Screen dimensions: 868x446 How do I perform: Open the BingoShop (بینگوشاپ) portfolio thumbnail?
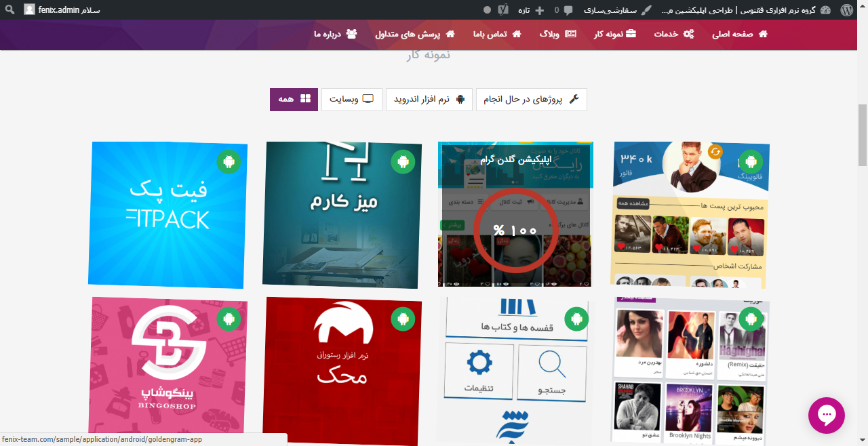[167, 370]
